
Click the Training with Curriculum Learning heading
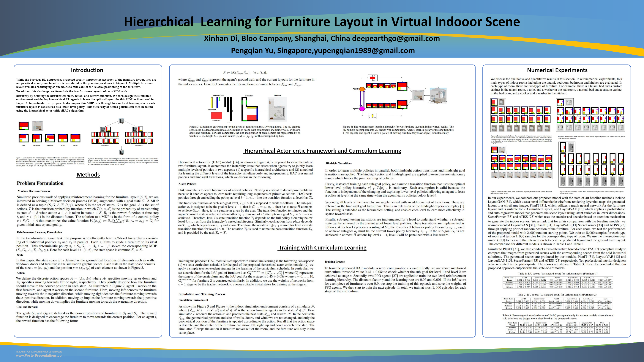click(323, 248)
